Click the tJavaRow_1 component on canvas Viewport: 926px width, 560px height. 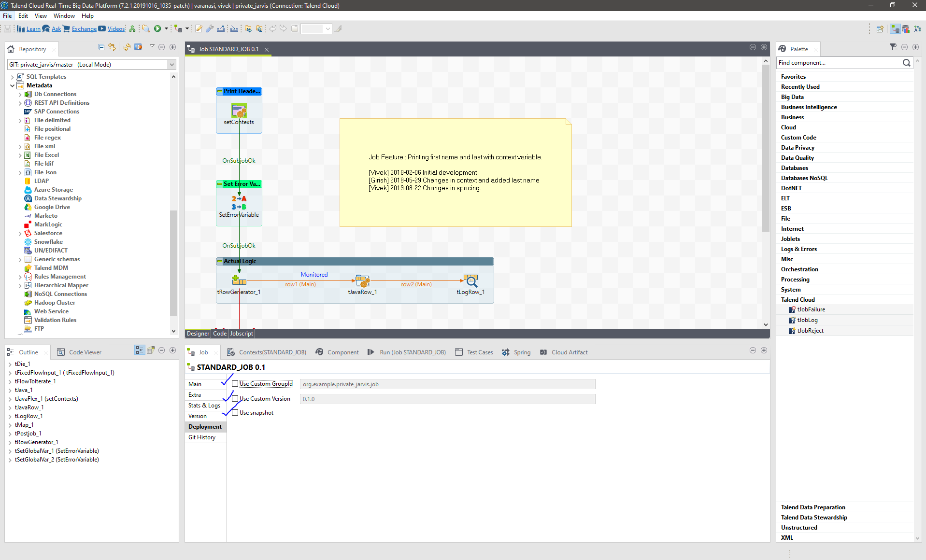tap(362, 280)
